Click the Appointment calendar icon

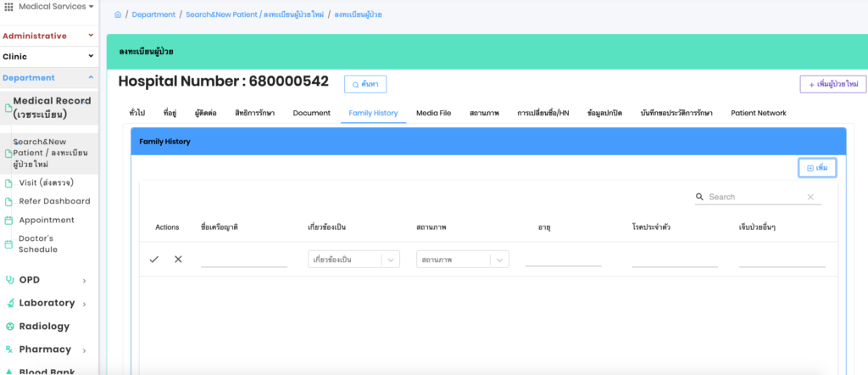(9, 221)
